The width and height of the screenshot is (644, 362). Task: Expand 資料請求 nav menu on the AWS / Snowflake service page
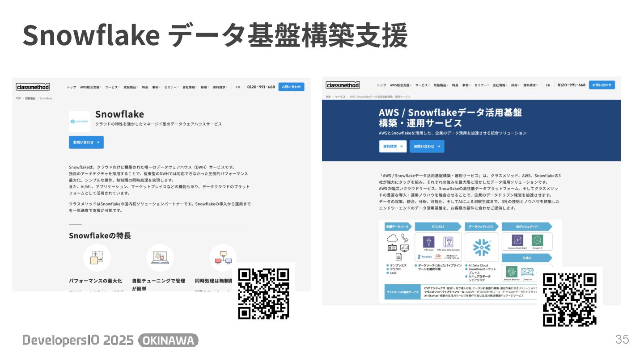pos(531,85)
